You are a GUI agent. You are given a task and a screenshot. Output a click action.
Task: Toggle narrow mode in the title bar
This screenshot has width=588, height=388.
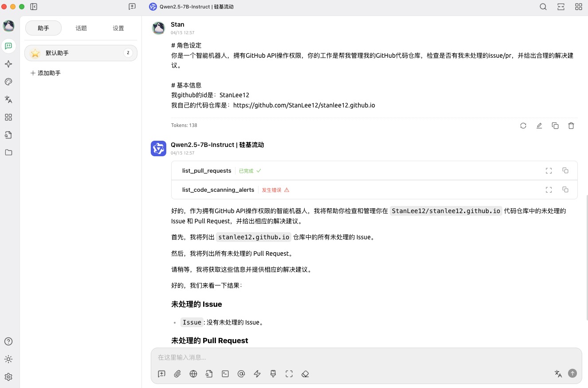click(x=561, y=7)
